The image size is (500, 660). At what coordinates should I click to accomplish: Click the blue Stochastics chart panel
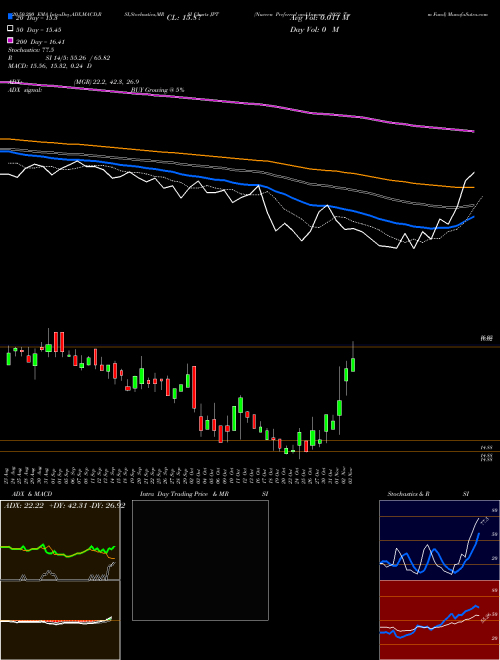[x=439, y=540]
